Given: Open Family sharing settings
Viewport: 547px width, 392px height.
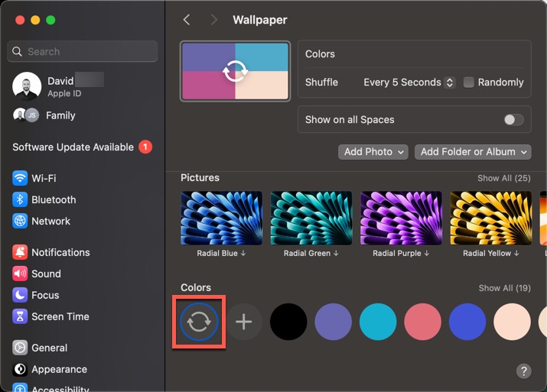Looking at the screenshot, I should (44, 115).
